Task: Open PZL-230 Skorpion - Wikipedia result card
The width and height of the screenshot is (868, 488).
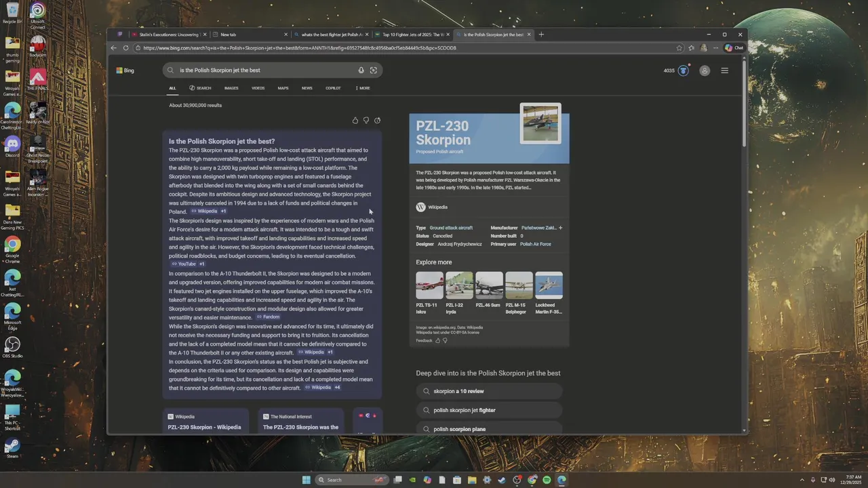Action: (205, 422)
